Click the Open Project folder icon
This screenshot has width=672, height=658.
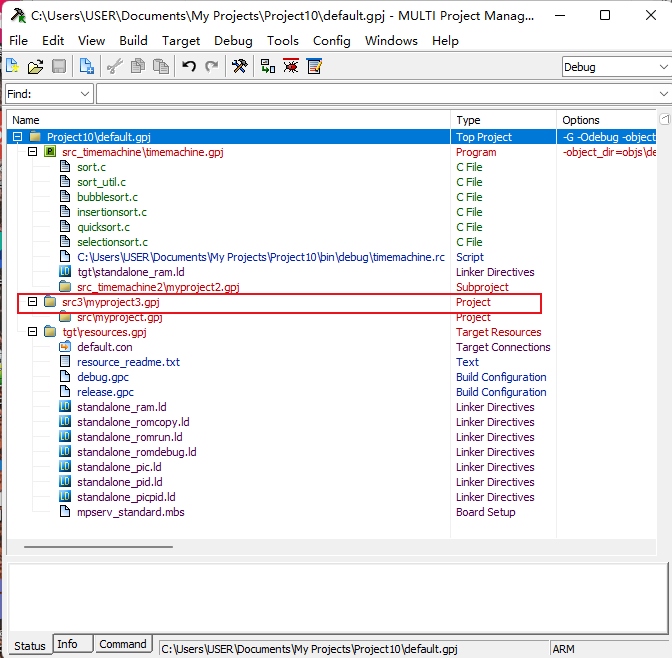35,67
